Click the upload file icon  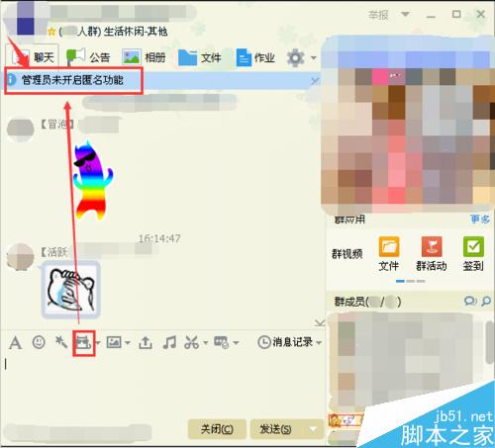(x=146, y=343)
